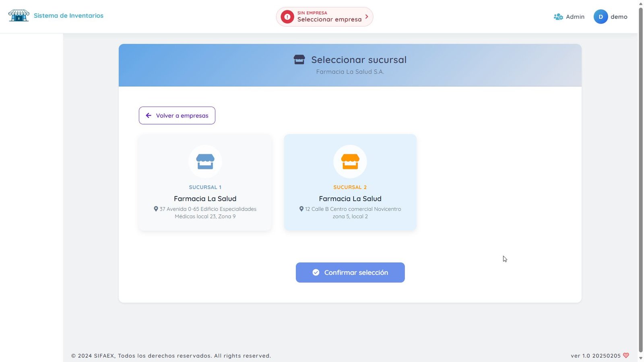Open the Admin menu
Screen dimensions: 644x362
pos(569,17)
